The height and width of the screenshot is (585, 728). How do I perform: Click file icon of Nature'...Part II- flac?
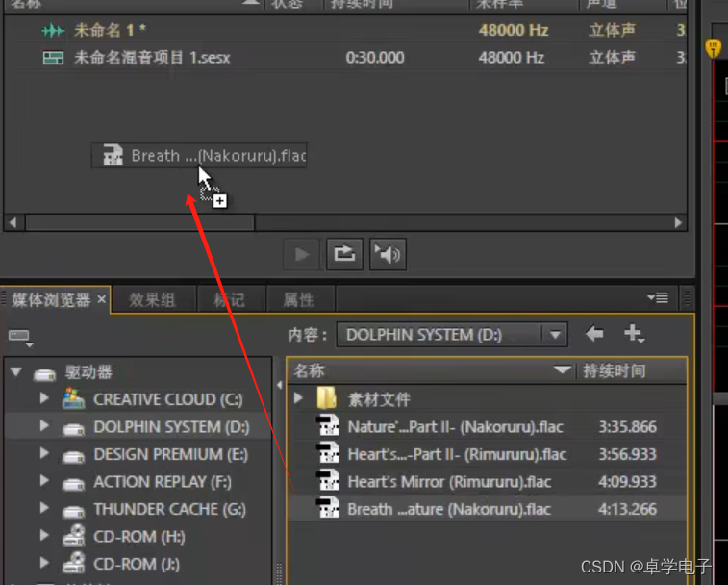(x=328, y=425)
